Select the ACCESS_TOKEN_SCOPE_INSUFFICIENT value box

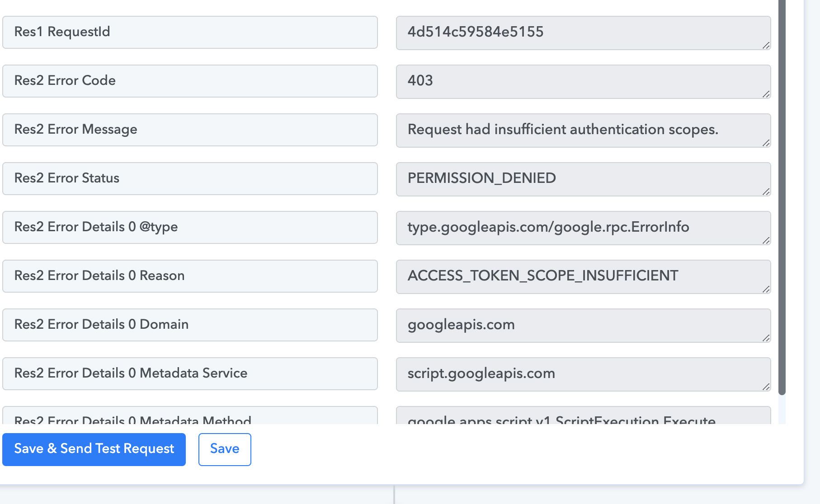coord(583,277)
